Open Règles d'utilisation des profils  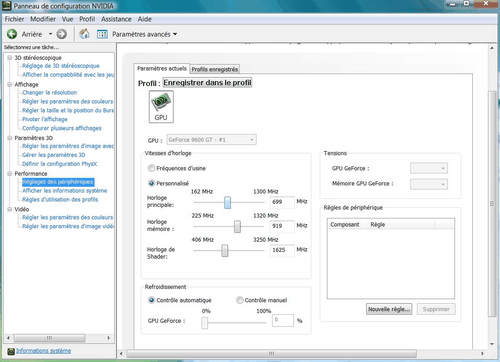tap(60, 199)
